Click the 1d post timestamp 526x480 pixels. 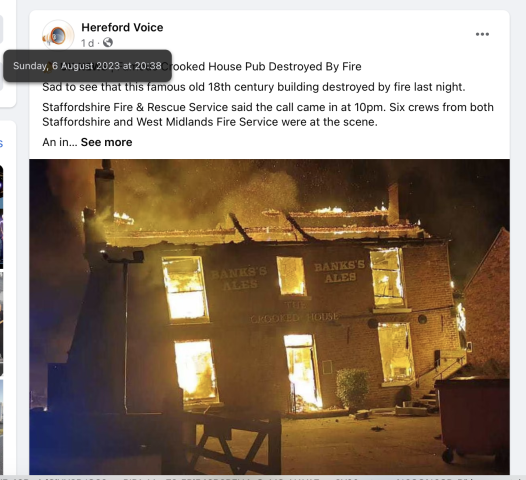pos(87,43)
